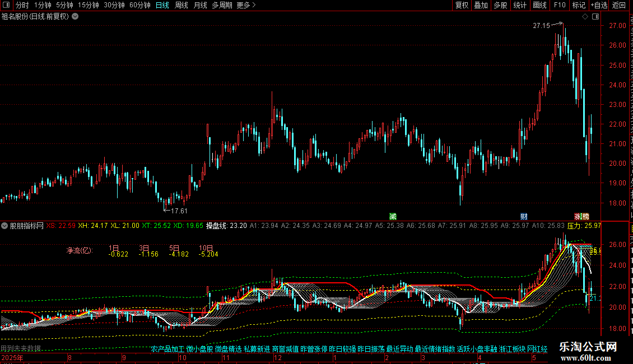Add stock via +自选 button

point(599,5)
